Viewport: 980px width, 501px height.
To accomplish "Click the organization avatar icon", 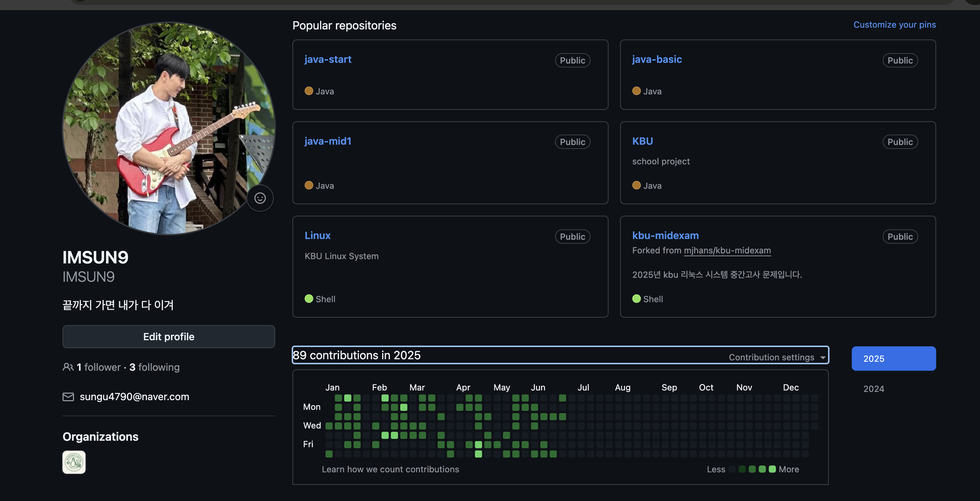I will point(74,462).
